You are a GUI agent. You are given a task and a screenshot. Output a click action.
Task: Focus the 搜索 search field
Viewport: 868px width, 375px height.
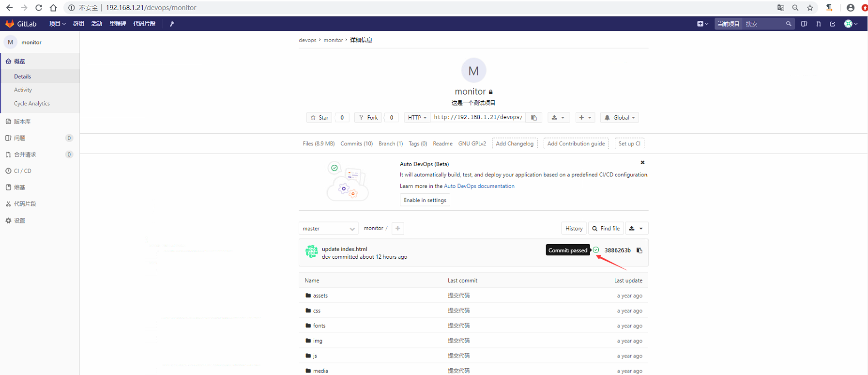point(769,24)
